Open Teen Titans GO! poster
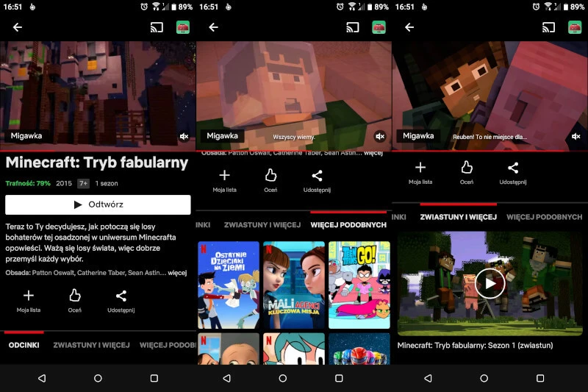This screenshot has height=392, width=588. click(x=359, y=285)
